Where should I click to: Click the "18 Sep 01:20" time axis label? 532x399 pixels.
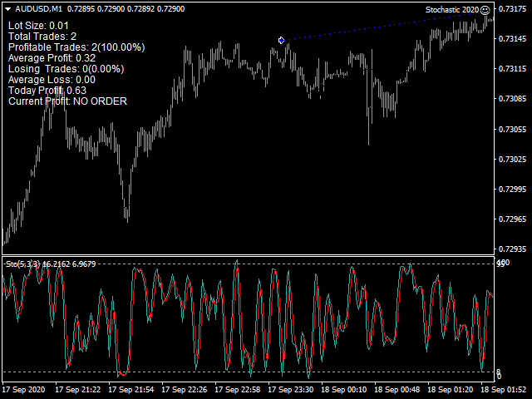click(451, 390)
